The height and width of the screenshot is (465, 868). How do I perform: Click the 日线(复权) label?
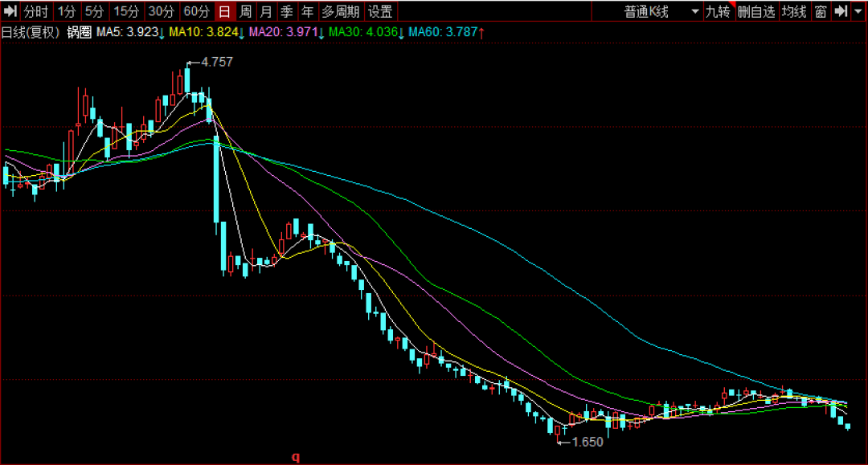coord(31,32)
